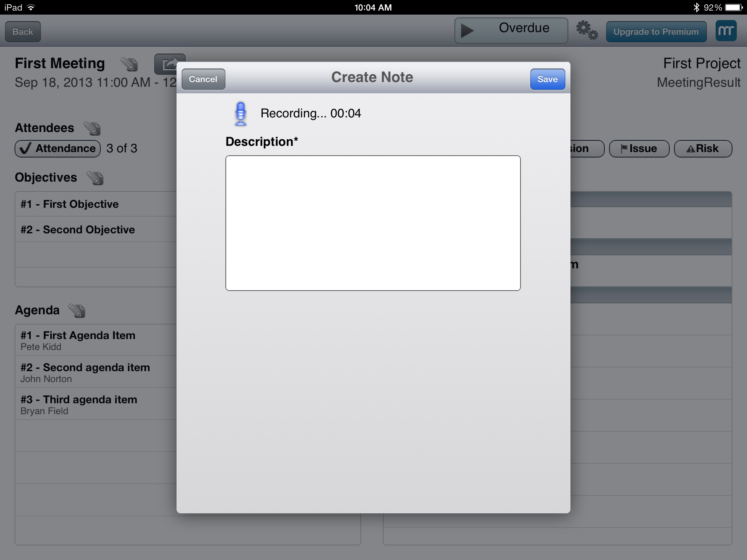Cancel the Create Note dialog
The image size is (747, 560).
pos(203,79)
